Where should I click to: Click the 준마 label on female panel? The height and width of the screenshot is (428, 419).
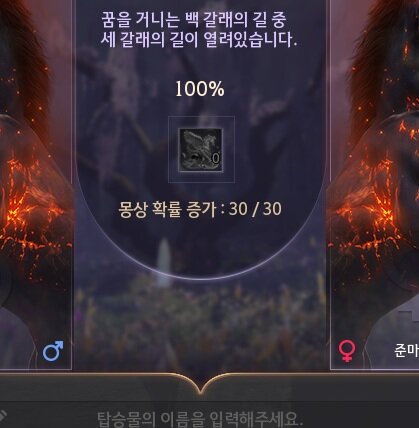(x=406, y=350)
